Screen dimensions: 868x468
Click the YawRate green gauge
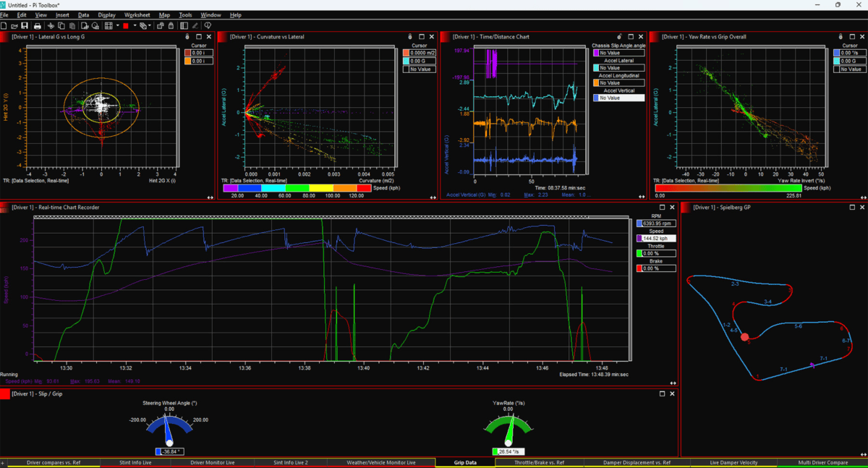(508, 430)
